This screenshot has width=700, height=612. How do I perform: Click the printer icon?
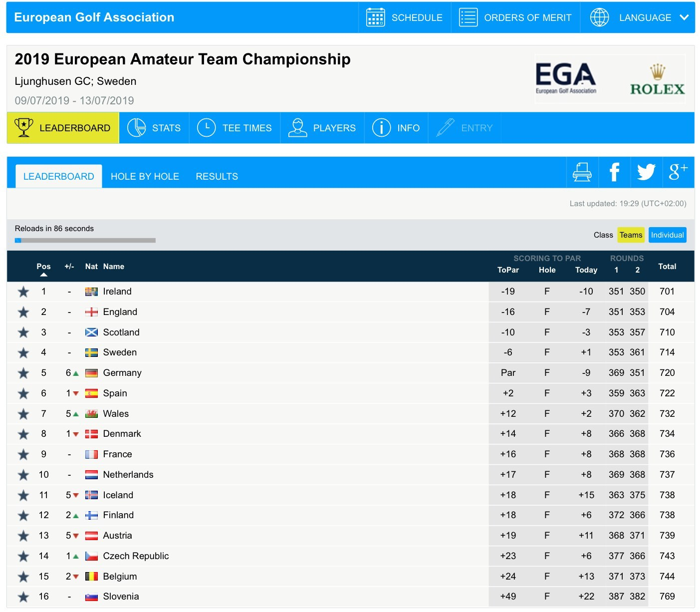pyautogui.click(x=582, y=172)
